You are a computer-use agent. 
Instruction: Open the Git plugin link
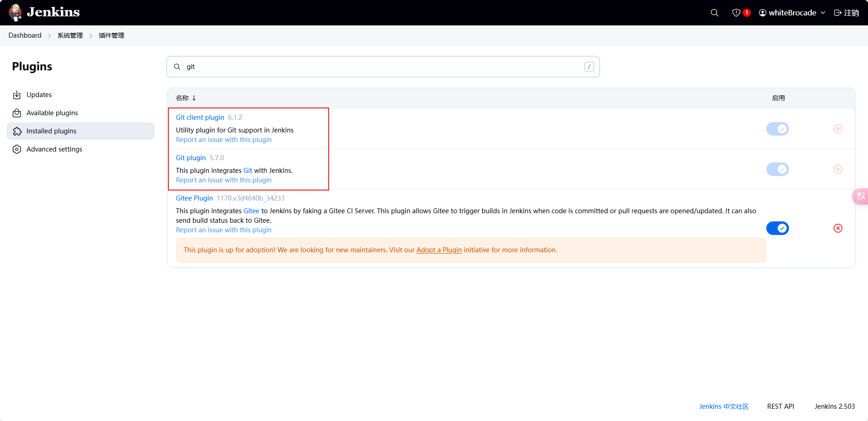click(x=191, y=158)
